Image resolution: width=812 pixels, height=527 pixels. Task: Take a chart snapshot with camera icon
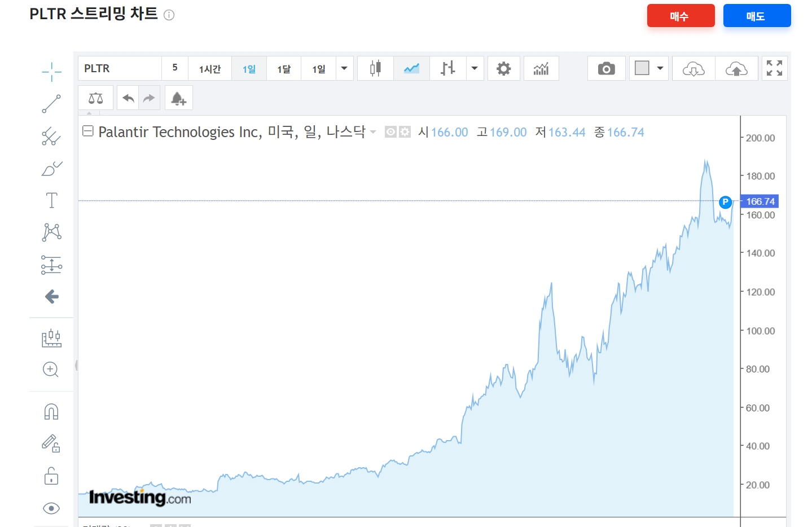click(x=607, y=68)
